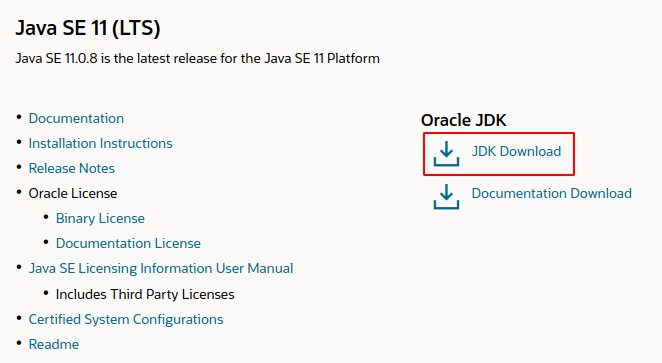Open the Readme link
This screenshot has width=662, height=363.
(x=54, y=344)
